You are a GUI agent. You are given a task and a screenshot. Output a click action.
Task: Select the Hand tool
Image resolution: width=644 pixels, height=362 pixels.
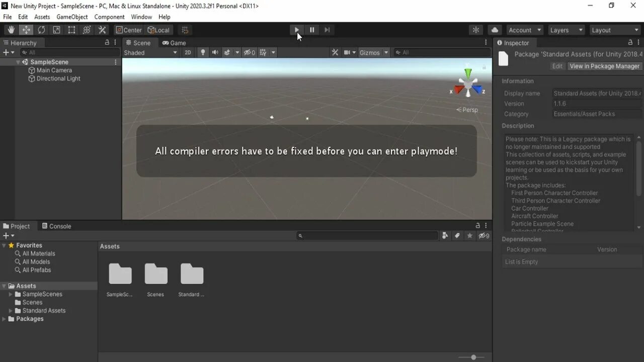(11, 30)
